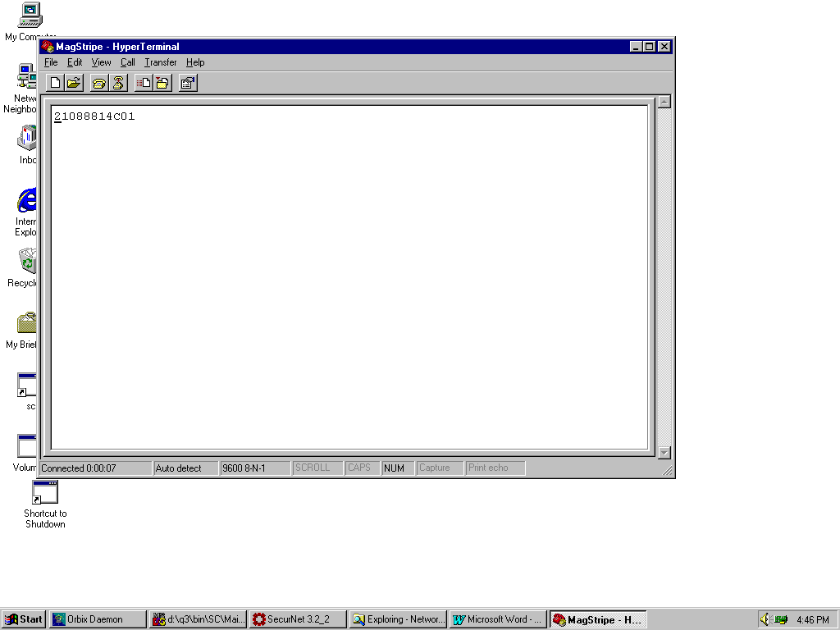This screenshot has height=630, width=840.
Task: Switch to Exploring - Network taskbar window
Action: 398,619
